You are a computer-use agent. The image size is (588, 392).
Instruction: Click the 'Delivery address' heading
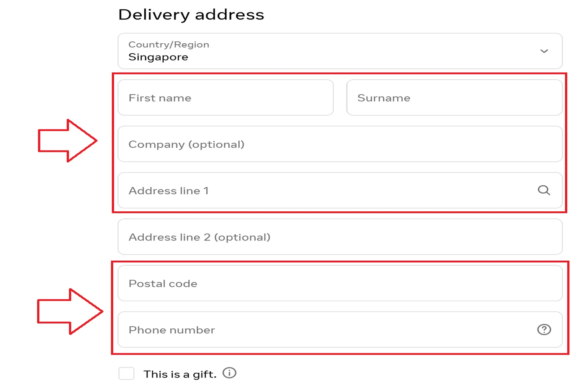[x=191, y=15]
